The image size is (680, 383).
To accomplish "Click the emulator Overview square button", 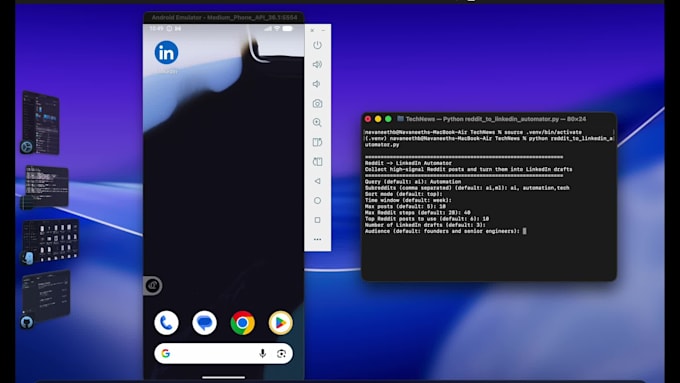I will click(x=317, y=220).
